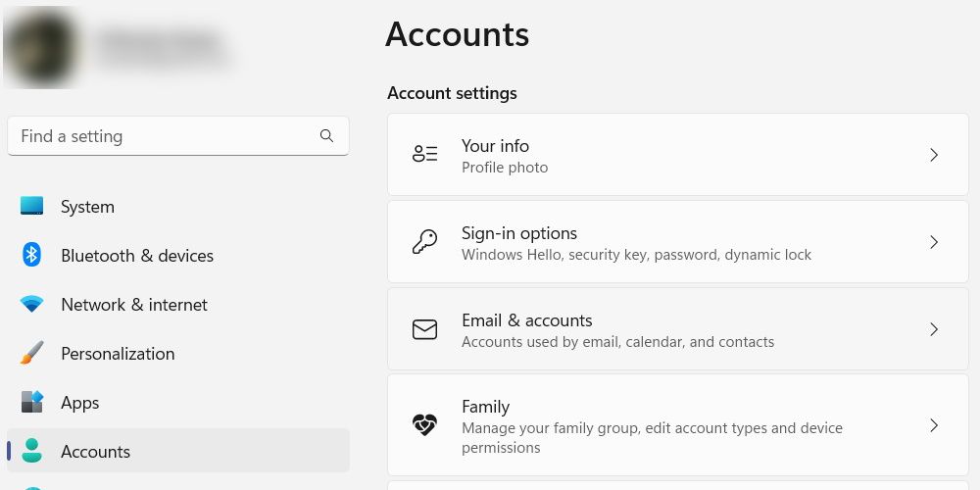The height and width of the screenshot is (490, 980).
Task: Click the Accounts person icon in sidebar
Action: point(32,451)
